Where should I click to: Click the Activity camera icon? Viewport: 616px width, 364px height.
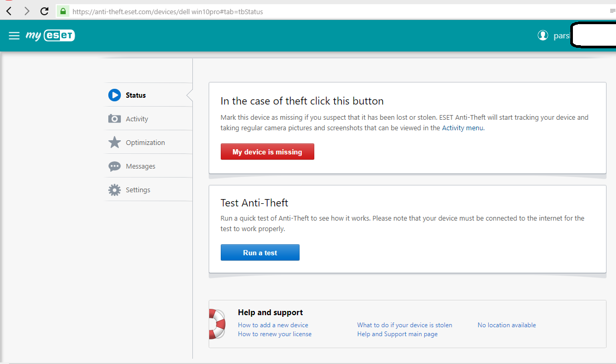coord(115,119)
